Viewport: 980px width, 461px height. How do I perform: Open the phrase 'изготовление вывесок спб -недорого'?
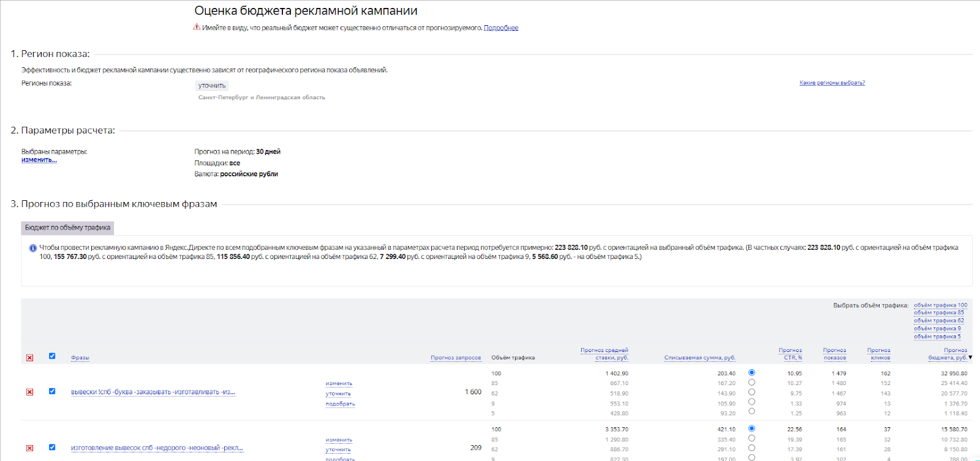[157, 448]
